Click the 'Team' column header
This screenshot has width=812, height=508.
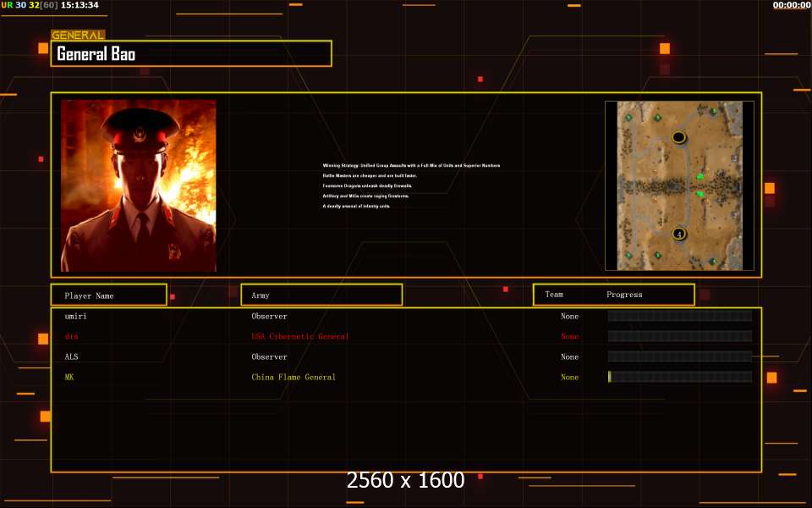click(554, 295)
